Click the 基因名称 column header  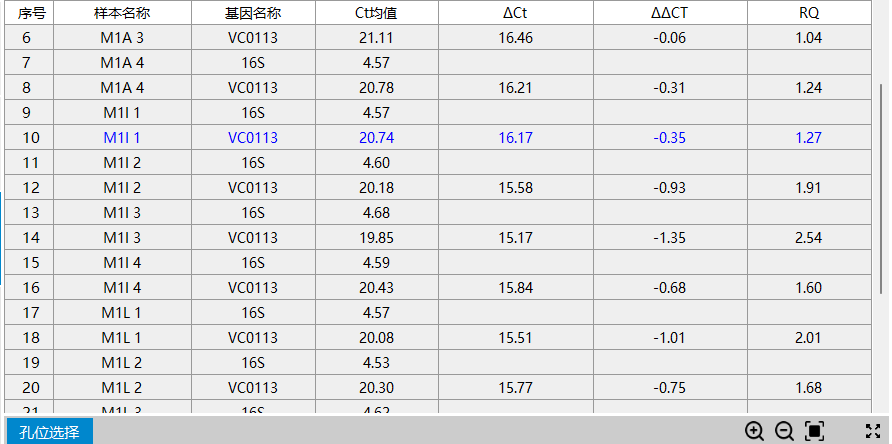(x=253, y=13)
